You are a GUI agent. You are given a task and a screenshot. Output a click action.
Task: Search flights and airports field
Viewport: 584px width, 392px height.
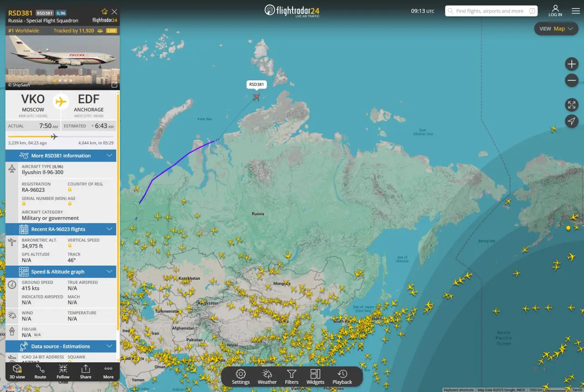point(491,11)
